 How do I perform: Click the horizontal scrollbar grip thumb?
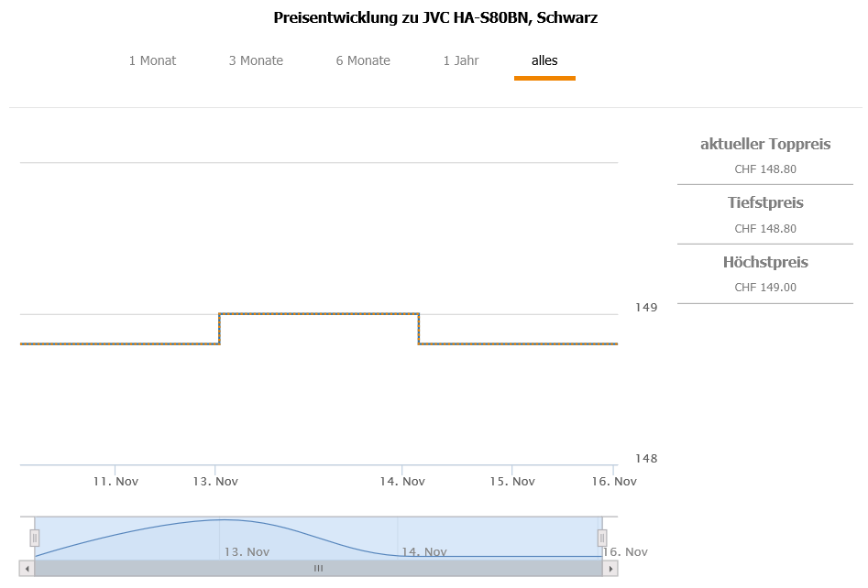tap(318, 569)
